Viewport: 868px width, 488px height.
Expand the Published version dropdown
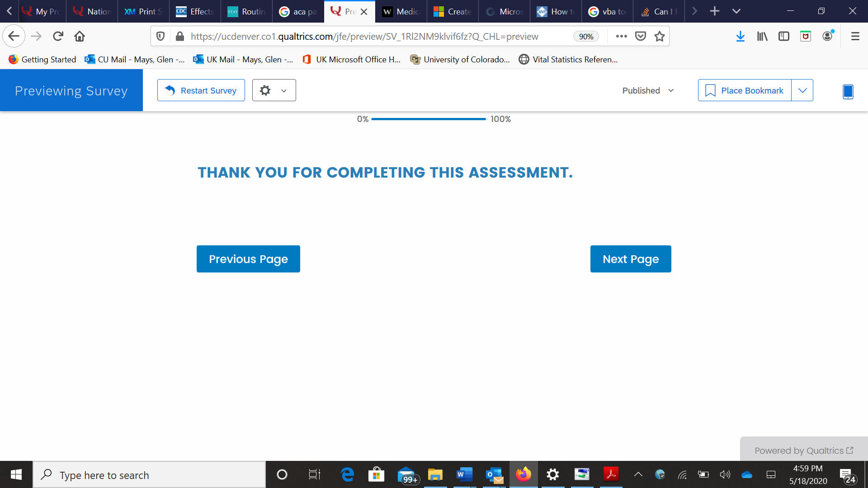[648, 90]
